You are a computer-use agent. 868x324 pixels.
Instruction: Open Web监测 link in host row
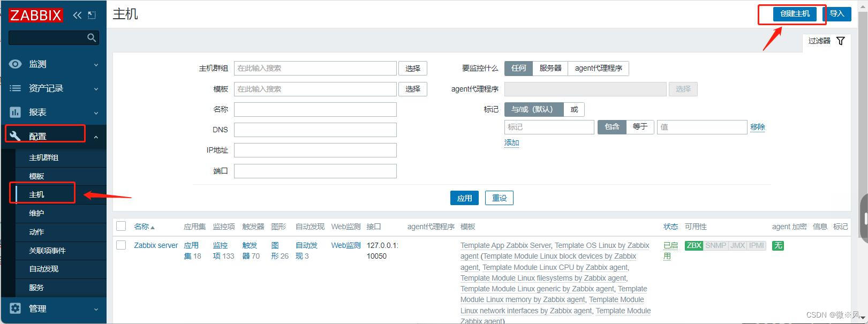346,245
